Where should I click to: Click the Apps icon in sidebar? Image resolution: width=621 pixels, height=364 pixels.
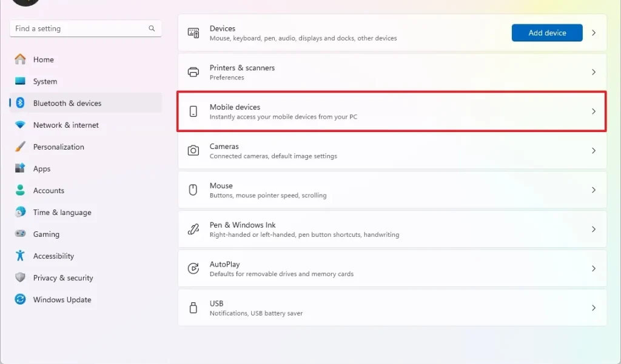coord(20,168)
